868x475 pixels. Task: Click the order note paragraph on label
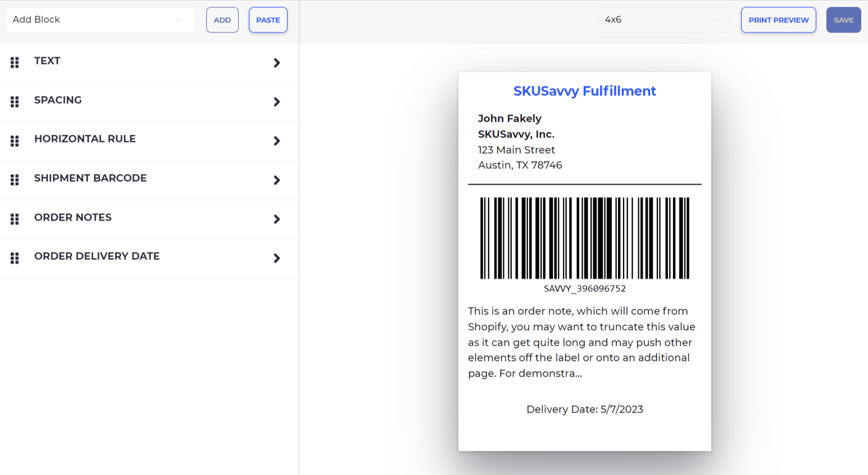[x=581, y=342]
